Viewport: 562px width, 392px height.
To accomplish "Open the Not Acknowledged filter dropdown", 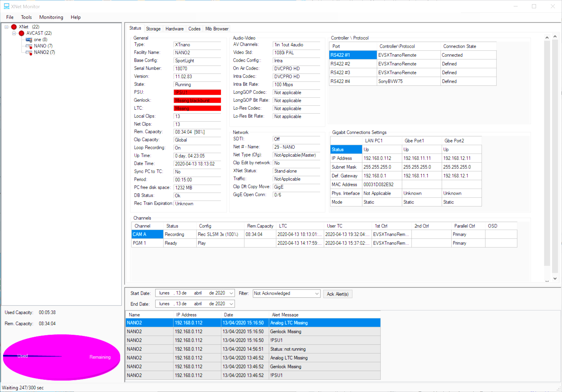I will coord(317,293).
